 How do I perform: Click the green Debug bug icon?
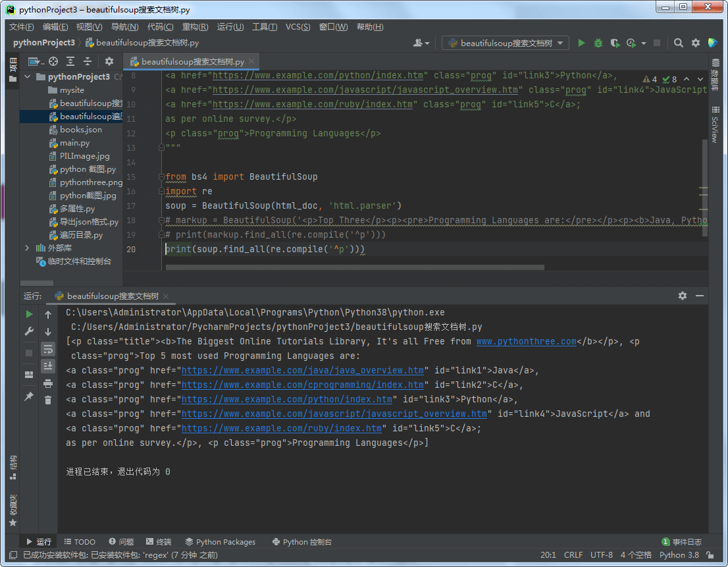(598, 43)
